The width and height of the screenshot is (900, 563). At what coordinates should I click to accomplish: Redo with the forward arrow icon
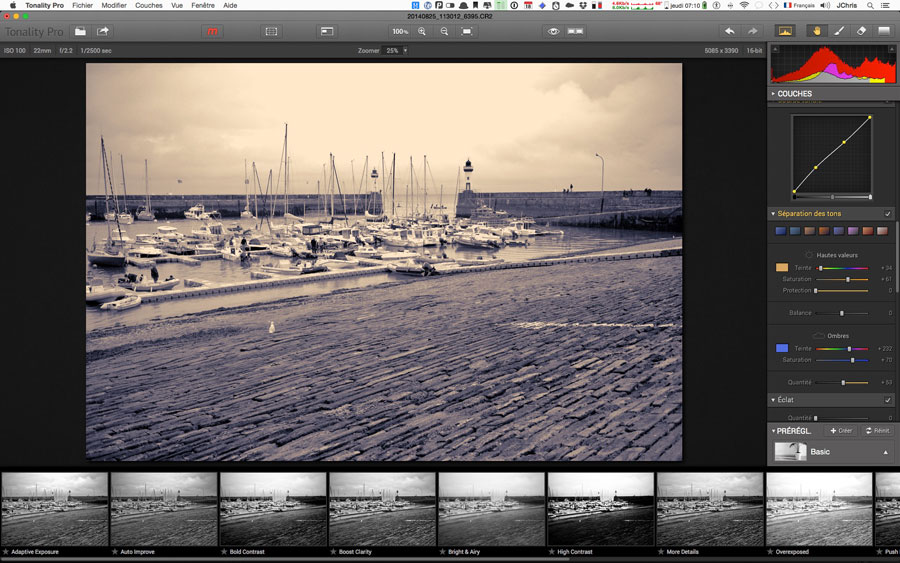click(752, 32)
